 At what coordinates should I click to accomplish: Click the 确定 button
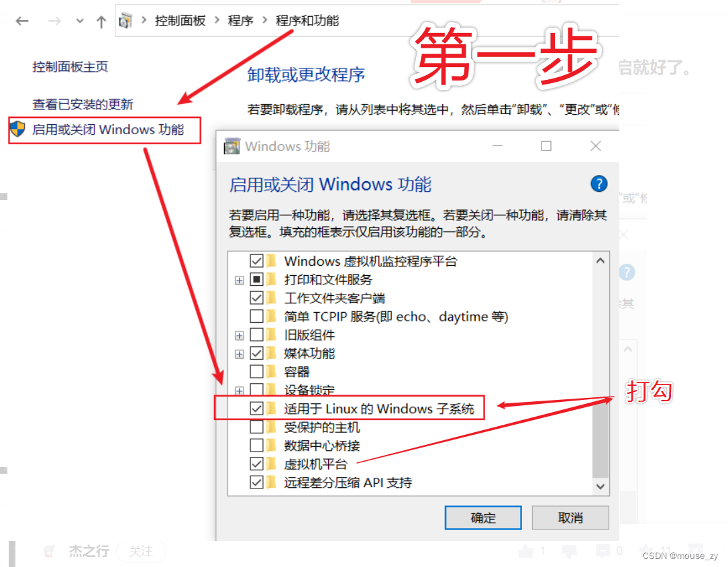[483, 517]
